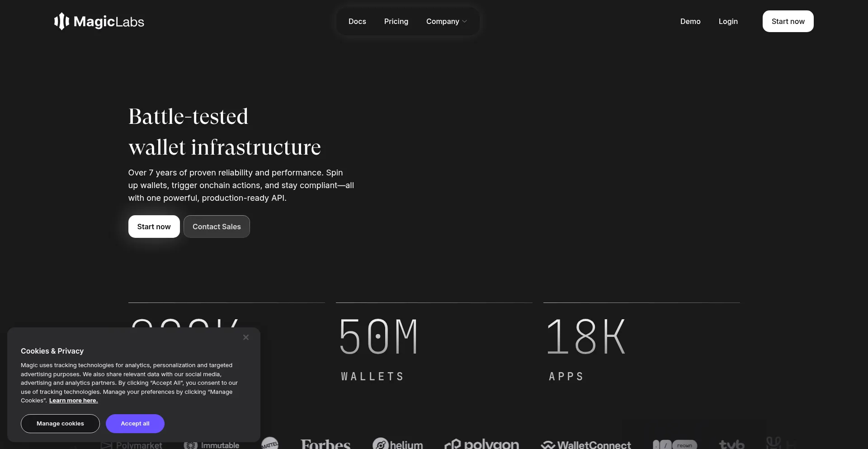Click the Forbes logo
The height and width of the screenshot is (449, 868).
pyautogui.click(x=325, y=444)
